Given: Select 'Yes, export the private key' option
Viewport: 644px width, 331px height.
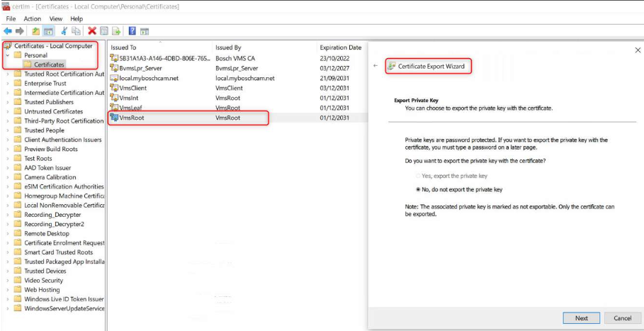Looking at the screenshot, I should (419, 176).
